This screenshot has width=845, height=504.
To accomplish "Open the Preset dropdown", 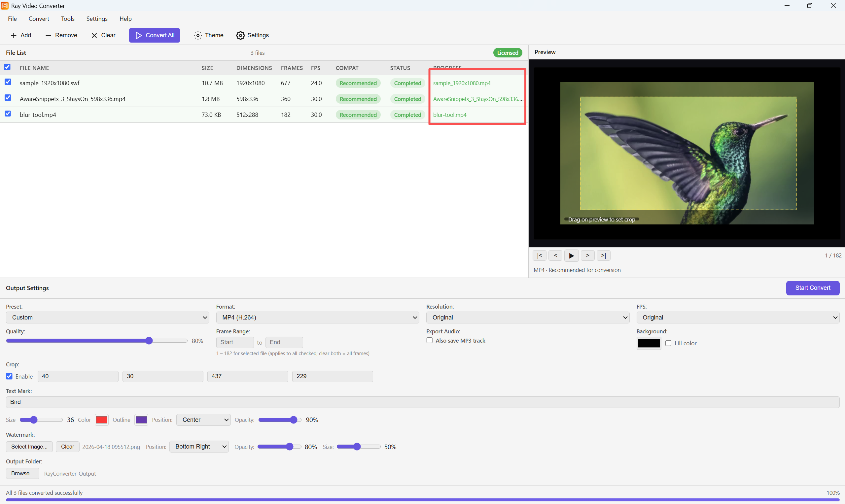I will click(x=107, y=318).
